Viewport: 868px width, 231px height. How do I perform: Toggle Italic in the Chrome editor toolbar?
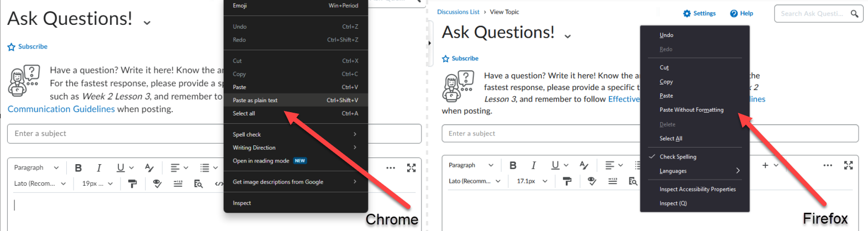point(99,167)
